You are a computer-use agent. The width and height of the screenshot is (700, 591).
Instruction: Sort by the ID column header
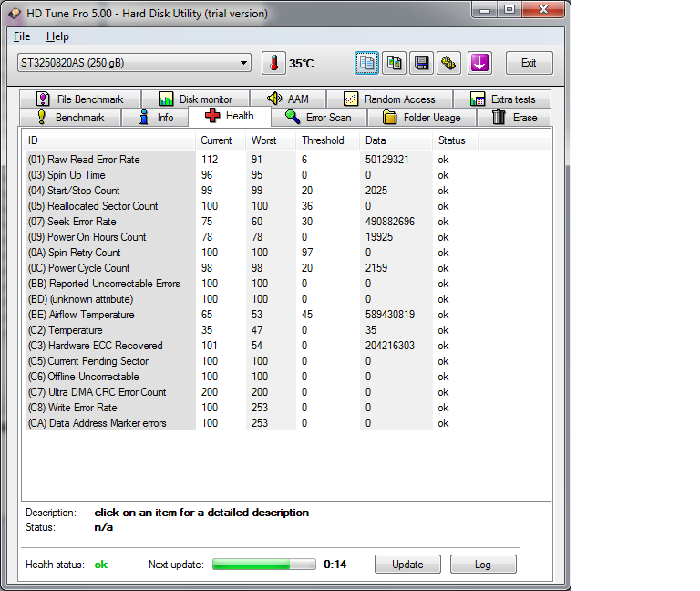(108, 140)
